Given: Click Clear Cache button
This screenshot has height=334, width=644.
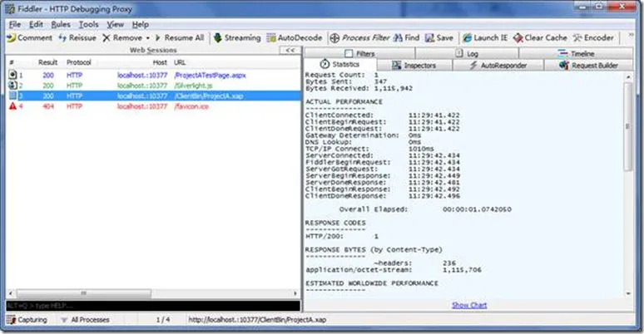Looking at the screenshot, I should coord(540,37).
